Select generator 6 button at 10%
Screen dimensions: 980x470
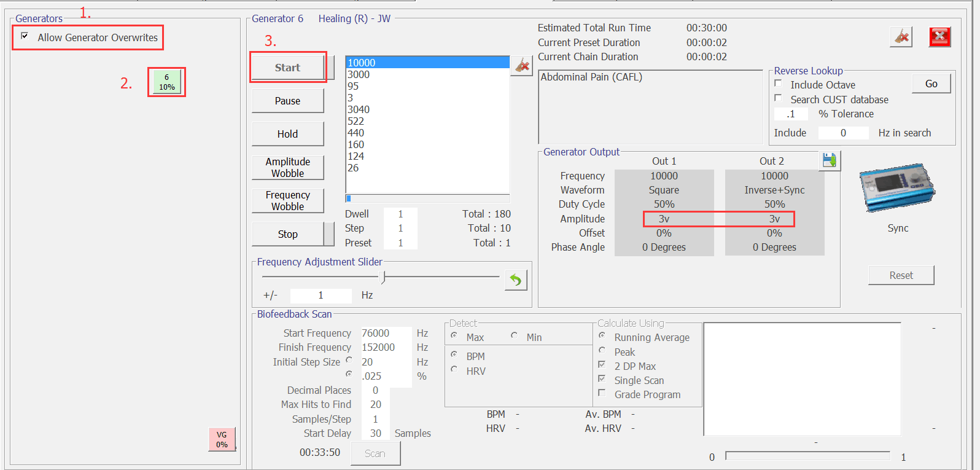[166, 82]
